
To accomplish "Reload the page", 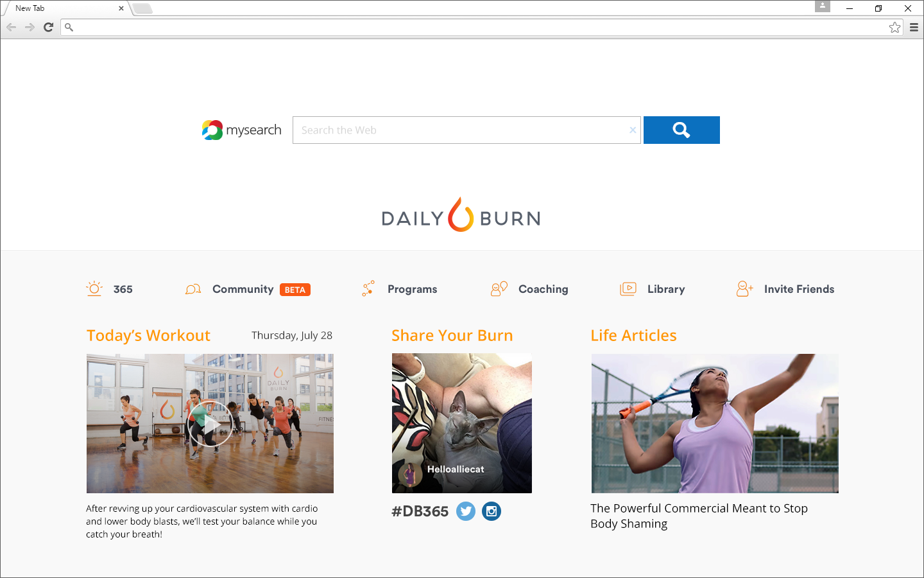I will [x=48, y=27].
